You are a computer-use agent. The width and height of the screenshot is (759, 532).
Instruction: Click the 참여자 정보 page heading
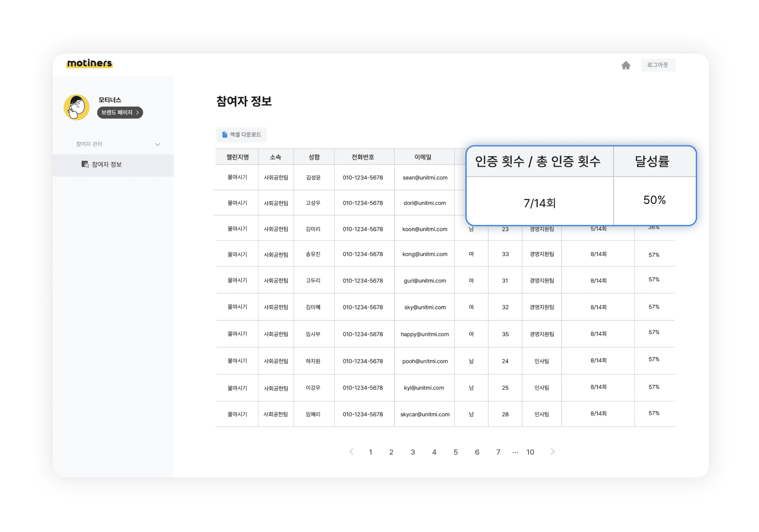click(244, 101)
